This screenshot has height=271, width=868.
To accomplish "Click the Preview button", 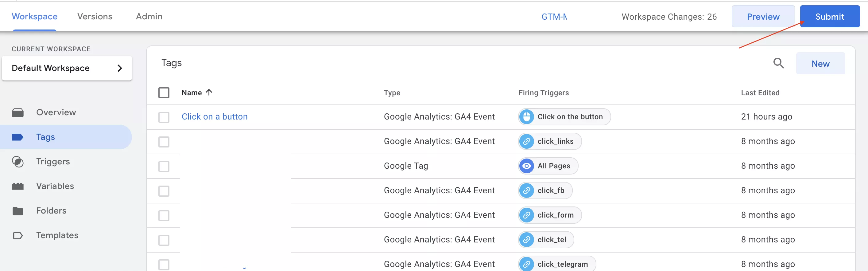I will [x=763, y=17].
